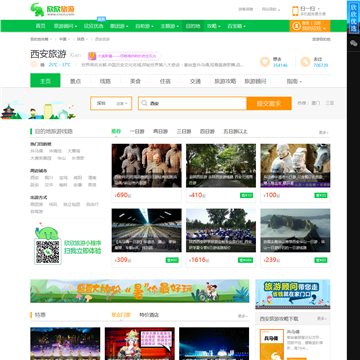This screenshot has width=360, height=360.
Task: Click 更多 in the 西安旅游攻略下载 panel
Action: (322, 319)
